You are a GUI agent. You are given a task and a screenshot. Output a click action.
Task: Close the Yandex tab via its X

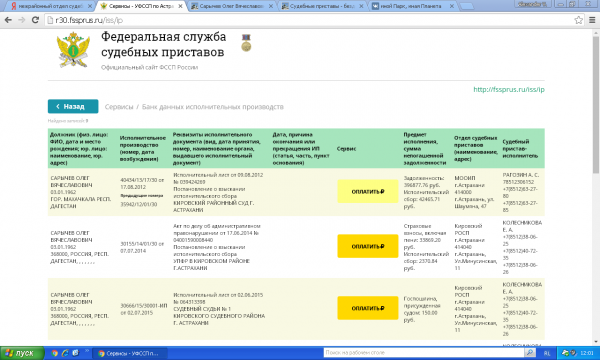click(90, 6)
